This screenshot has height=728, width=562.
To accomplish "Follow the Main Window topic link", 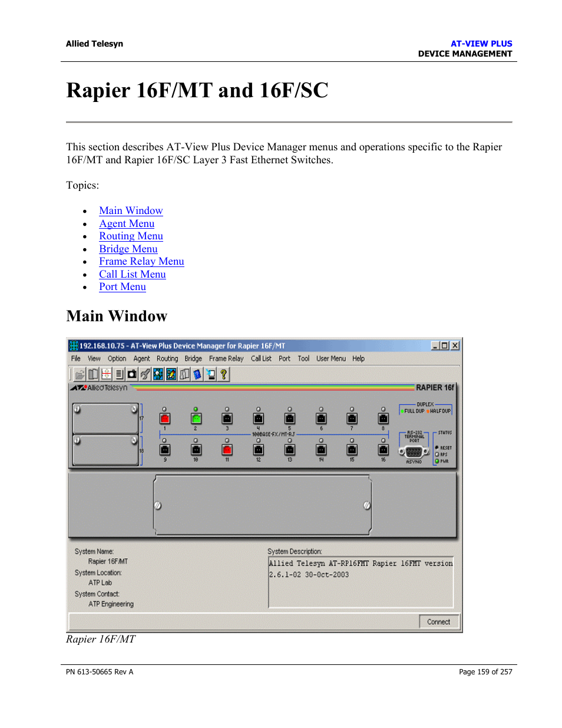I will tap(131, 210).
